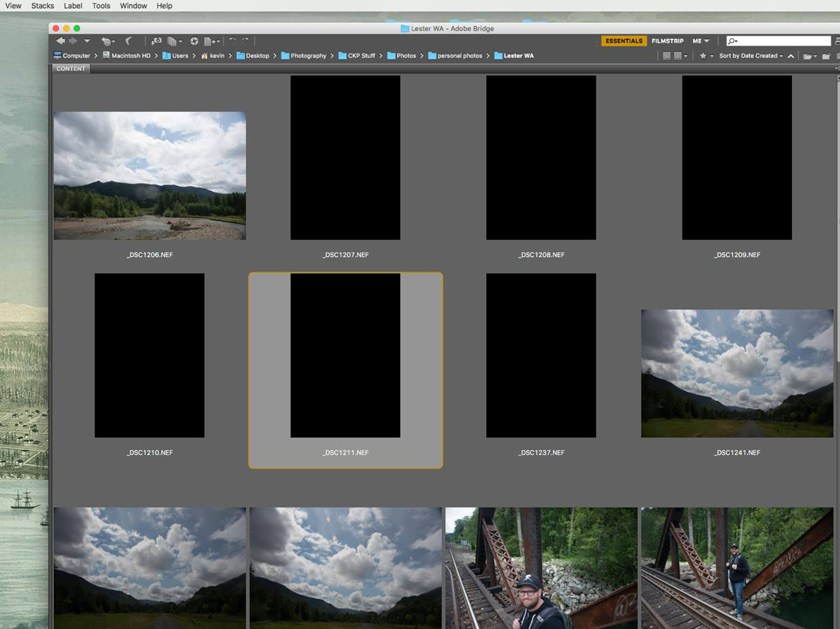The image size is (840, 629).
Task: Click the Open in Camera Raw icon
Action: (x=194, y=41)
